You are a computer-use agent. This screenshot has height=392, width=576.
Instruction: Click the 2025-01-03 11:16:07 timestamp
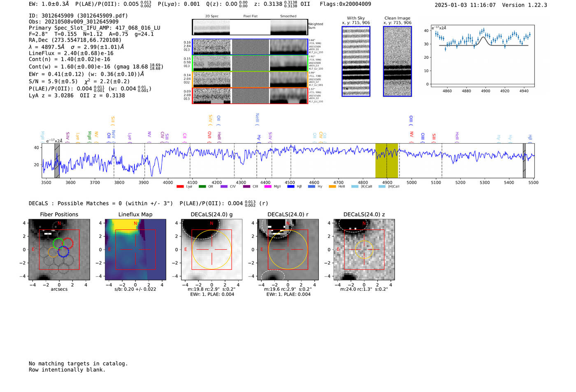[x=465, y=5]
